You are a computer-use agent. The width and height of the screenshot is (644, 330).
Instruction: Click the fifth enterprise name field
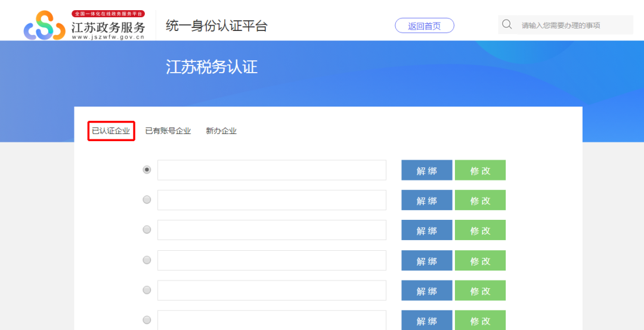[272, 290]
